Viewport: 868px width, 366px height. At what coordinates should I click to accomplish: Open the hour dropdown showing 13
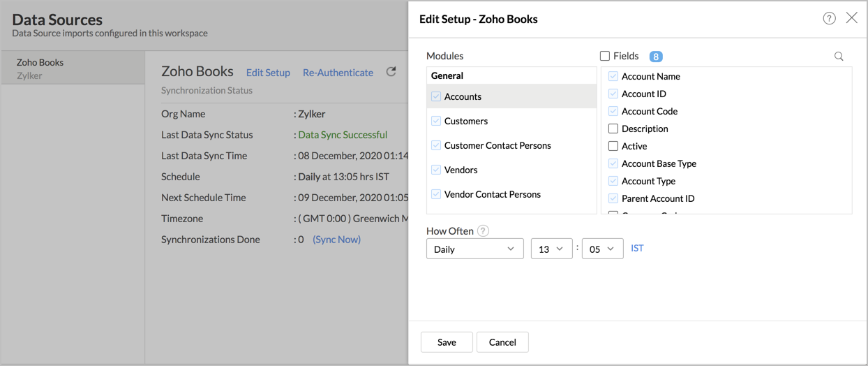click(551, 249)
